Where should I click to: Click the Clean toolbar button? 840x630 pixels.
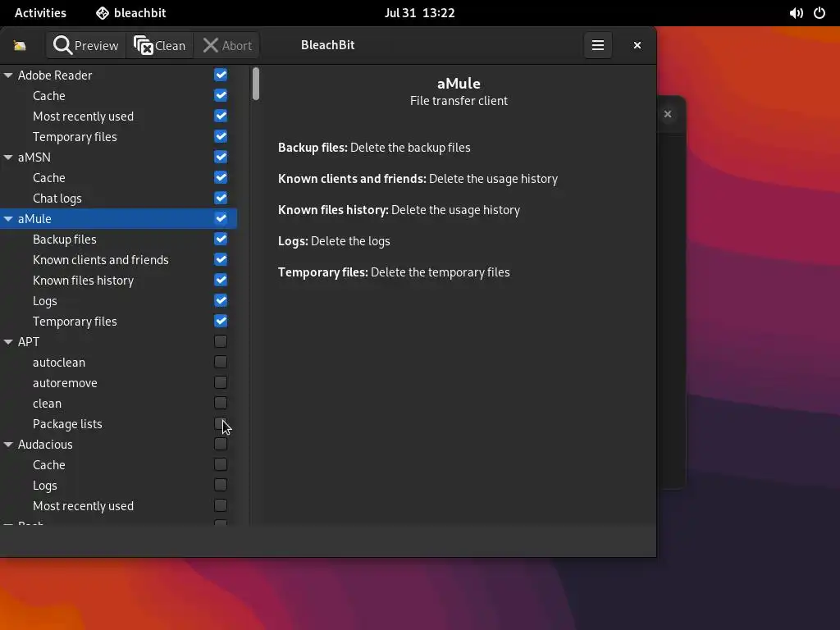(160, 46)
